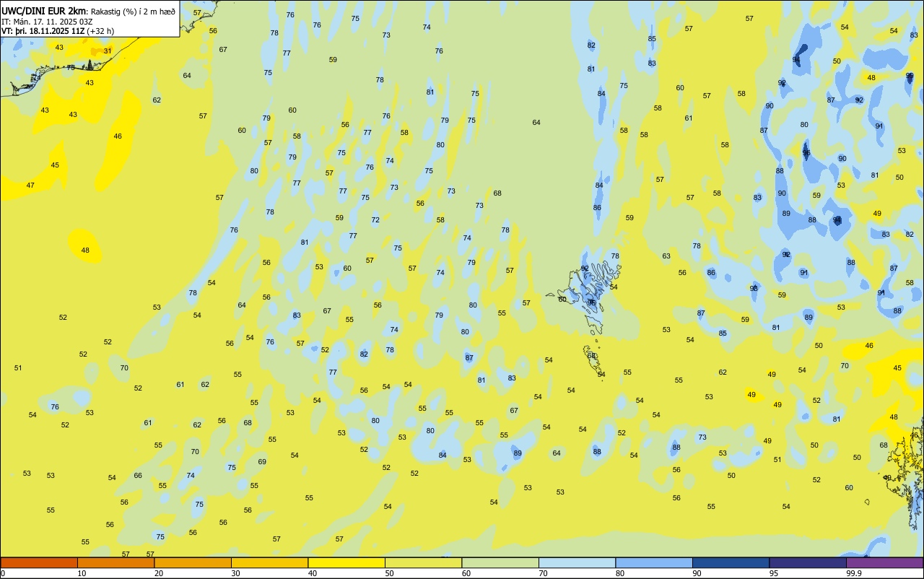The width and height of the screenshot is (924, 579).
Task: Click the "95" tick label under the legend
Action: click(x=774, y=573)
